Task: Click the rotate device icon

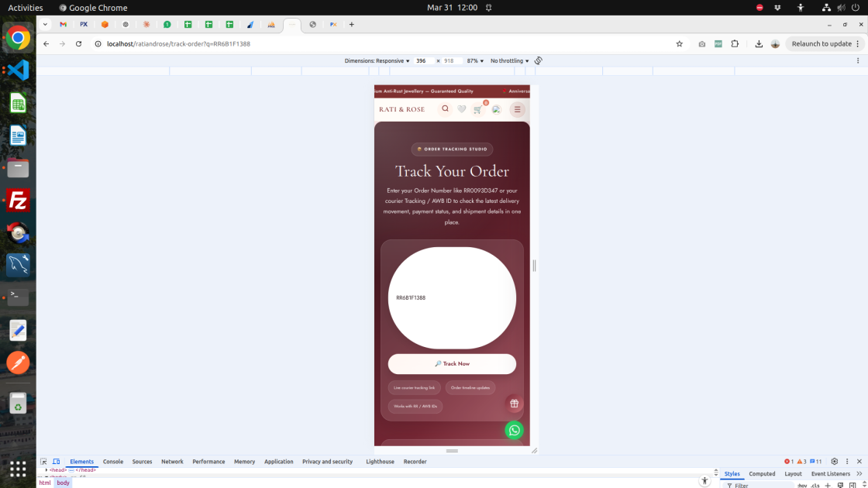Action: pyautogui.click(x=538, y=60)
